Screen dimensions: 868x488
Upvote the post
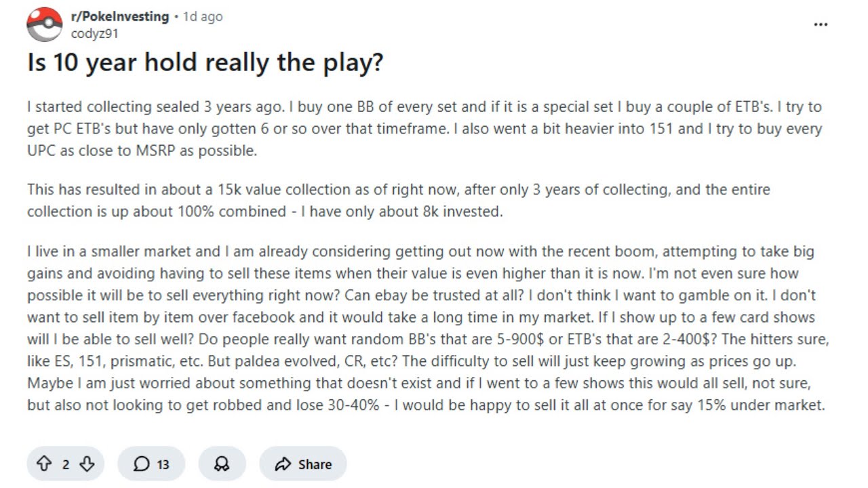[x=44, y=464]
